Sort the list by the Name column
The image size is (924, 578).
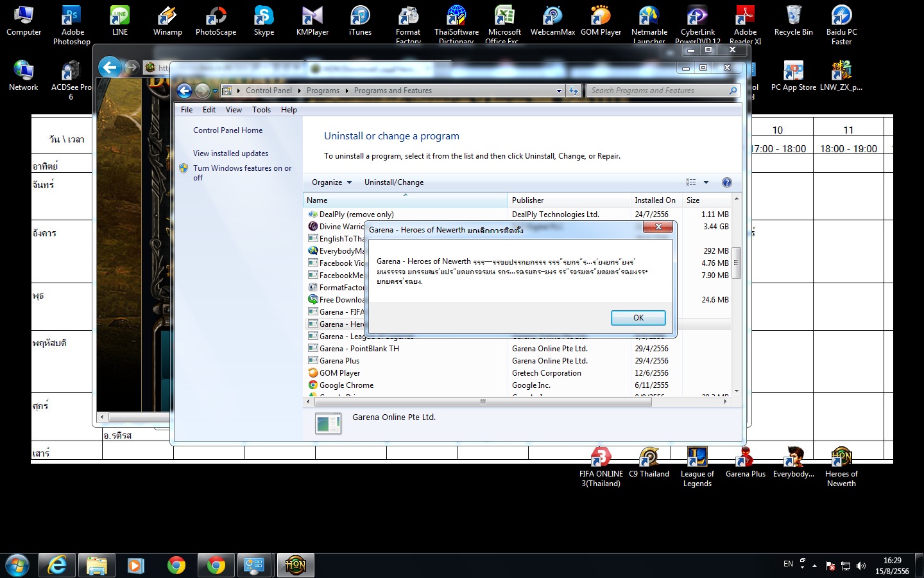pyautogui.click(x=406, y=200)
